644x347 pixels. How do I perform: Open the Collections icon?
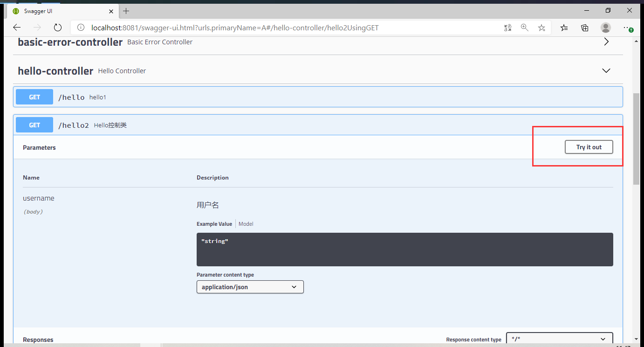(585, 28)
